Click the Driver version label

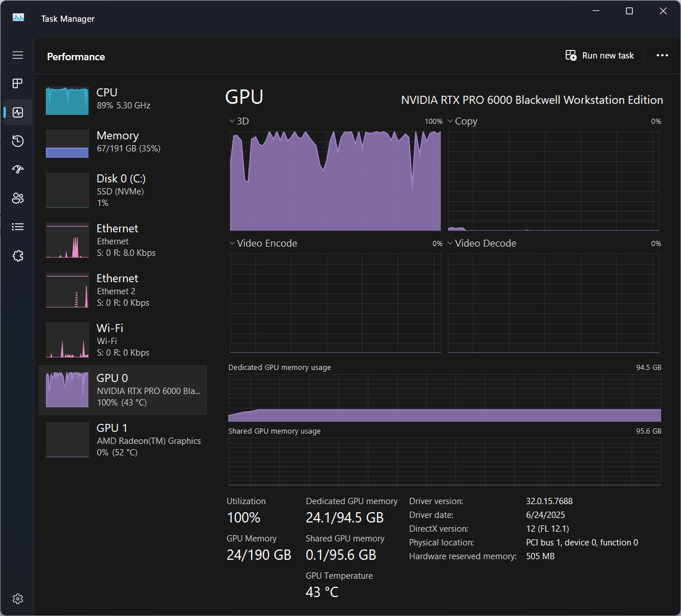pyautogui.click(x=436, y=501)
